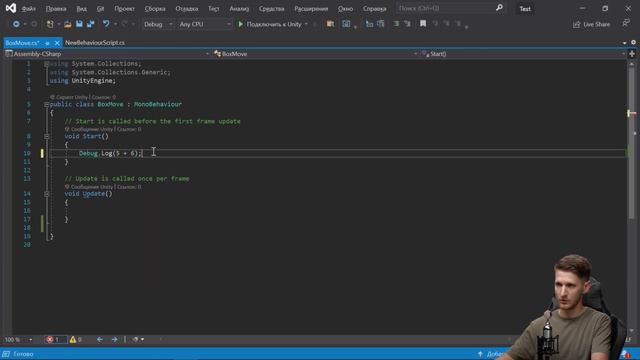Viewport: 640px width, 360px height.
Task: Open the Анализ menu
Action: point(239,9)
